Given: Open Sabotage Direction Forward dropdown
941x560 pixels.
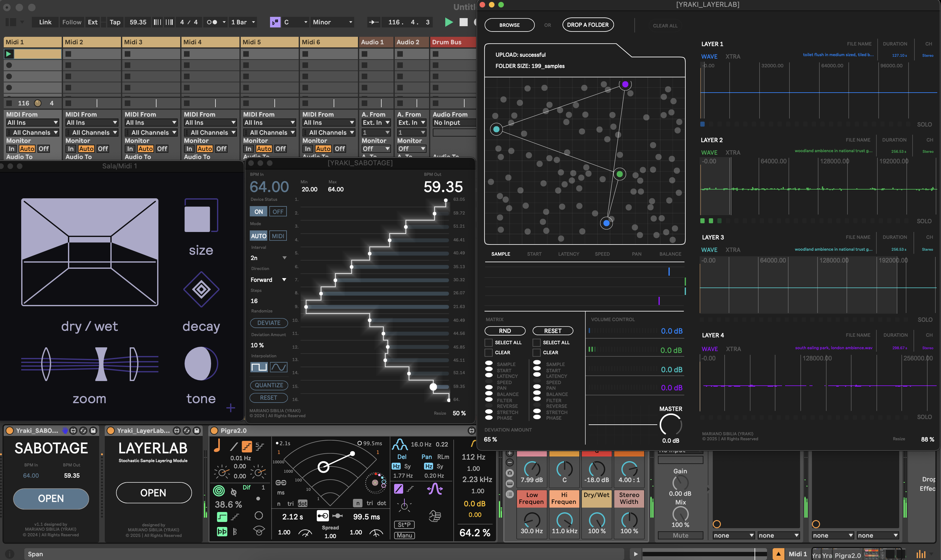Looking at the screenshot, I should [268, 280].
